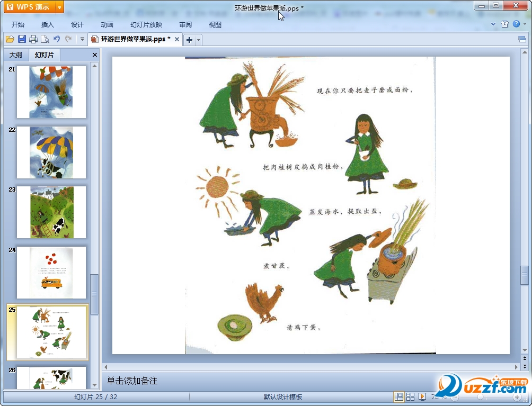This screenshot has height=406, width=532.
Task: Click the Undo arrow icon
Action: (57, 39)
